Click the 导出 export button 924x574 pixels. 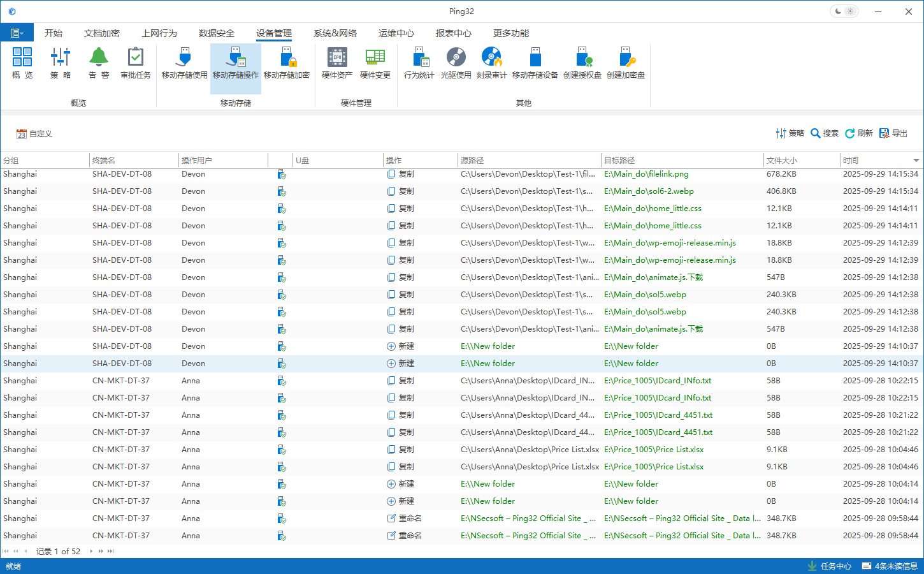coord(893,133)
